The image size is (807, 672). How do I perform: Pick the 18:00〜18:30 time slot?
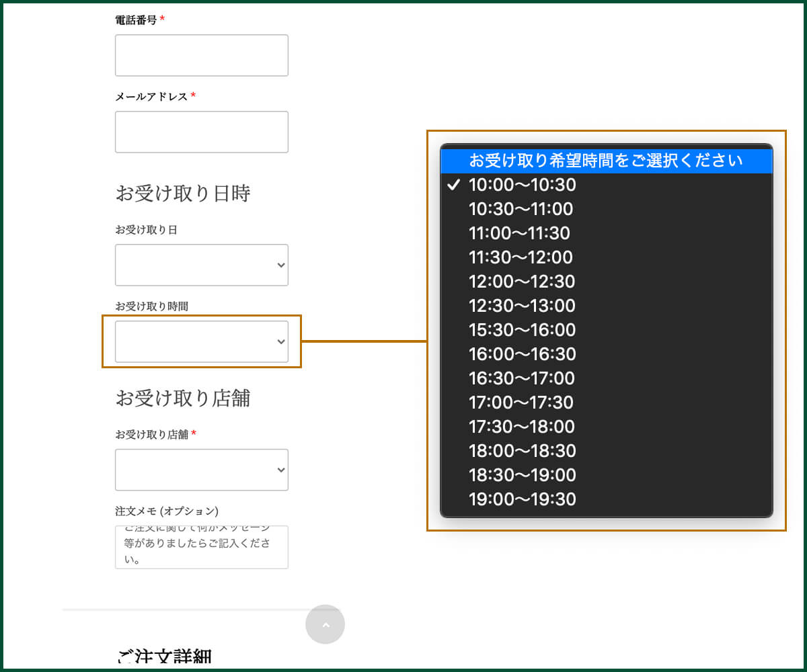523,451
